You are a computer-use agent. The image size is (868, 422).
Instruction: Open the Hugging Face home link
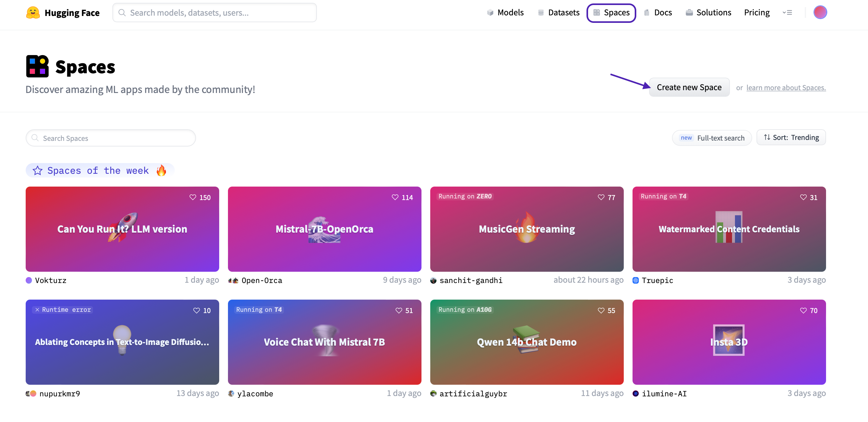[x=63, y=13]
